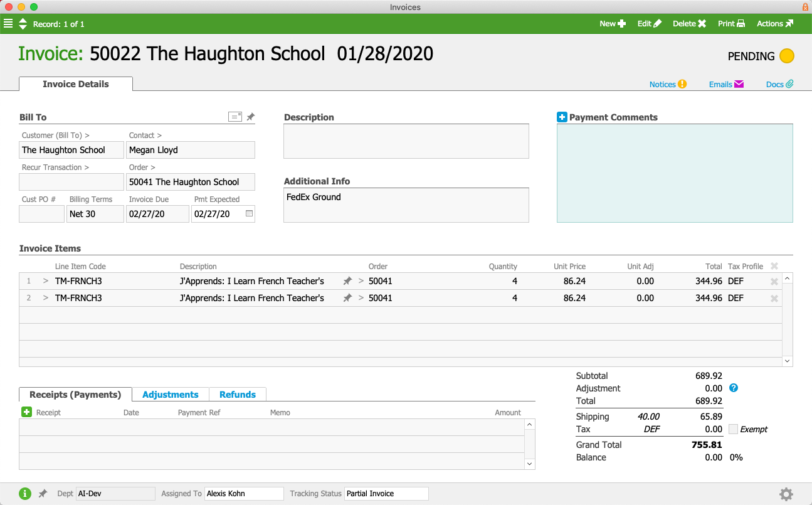Image resolution: width=812 pixels, height=505 pixels.
Task: Select the Receipts (Payments) tab
Action: (x=75, y=395)
